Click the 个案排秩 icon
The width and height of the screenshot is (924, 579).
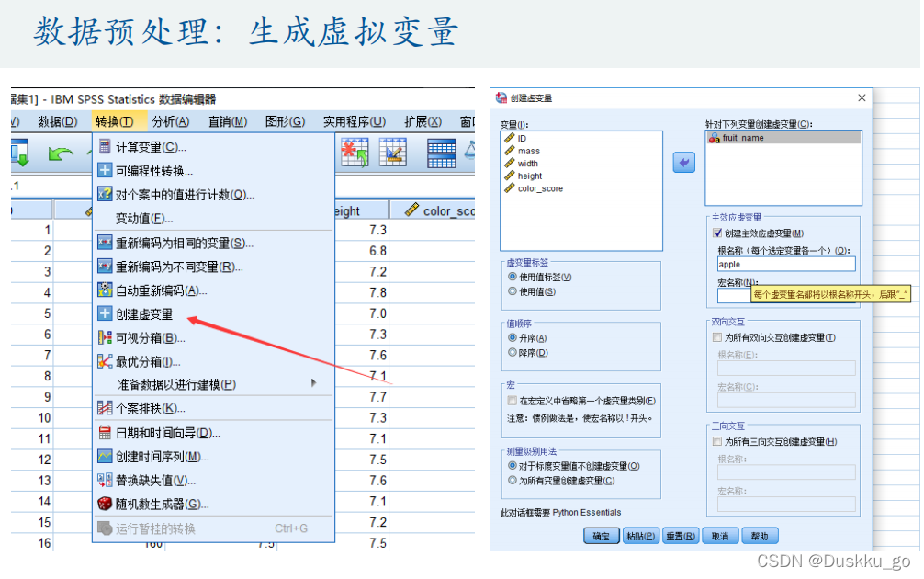pyautogui.click(x=105, y=408)
